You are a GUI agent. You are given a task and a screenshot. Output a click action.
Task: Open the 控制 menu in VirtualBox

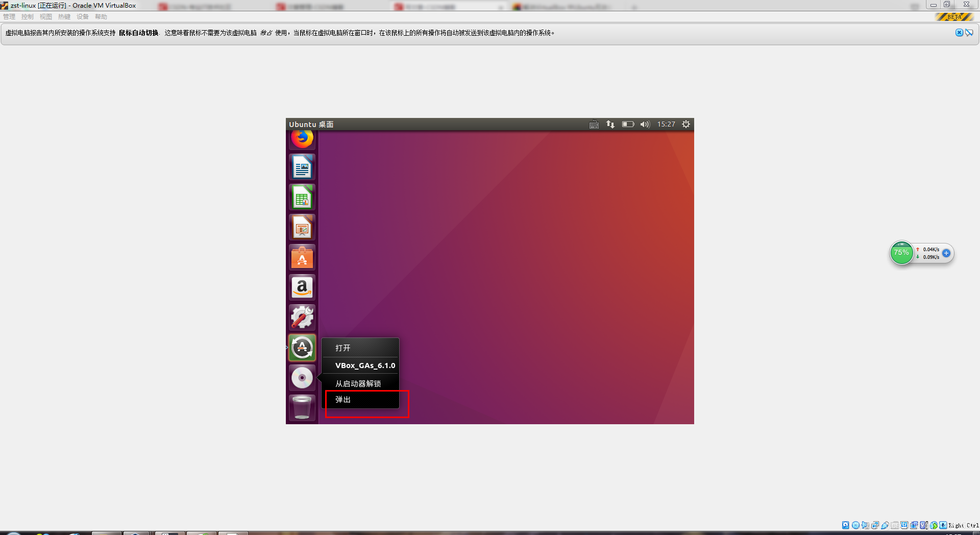point(28,17)
